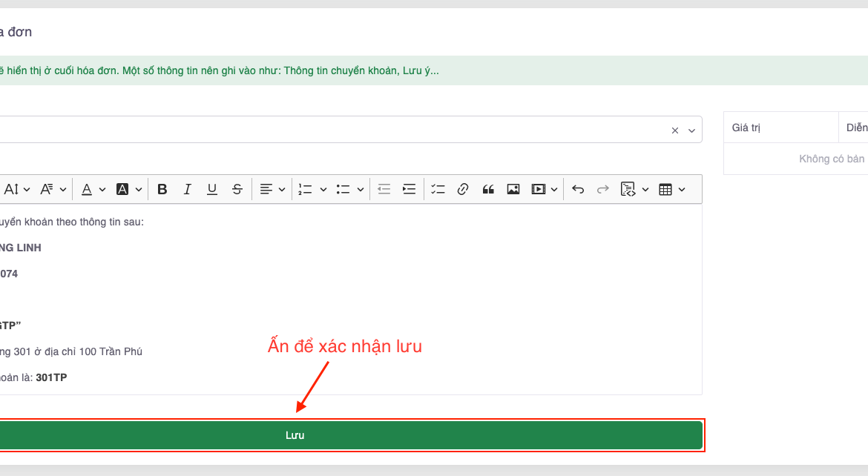868x476 pixels.
Task: Decrease indent of the paragraph
Action: 384,189
